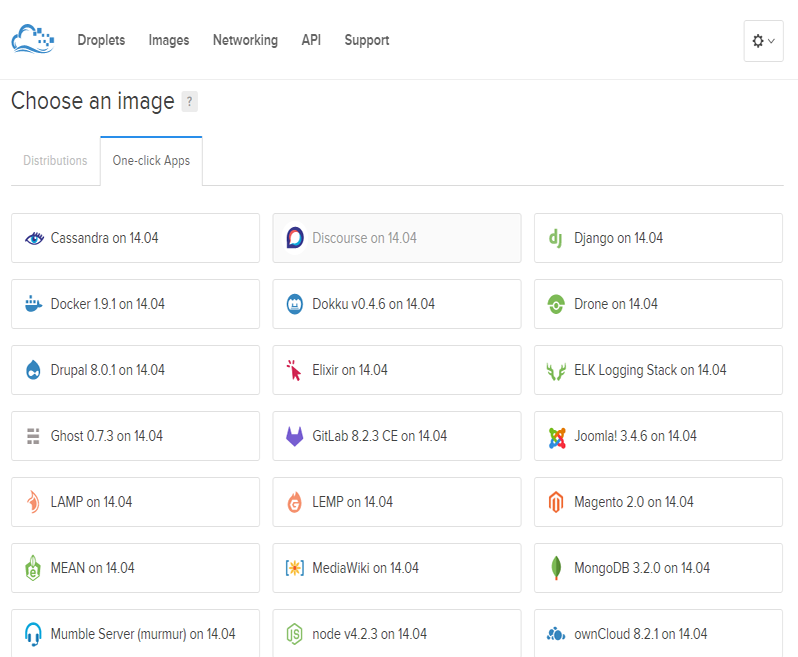Screen dimensions: 798x657
Task: Click the Magento logo icon
Action: point(556,502)
